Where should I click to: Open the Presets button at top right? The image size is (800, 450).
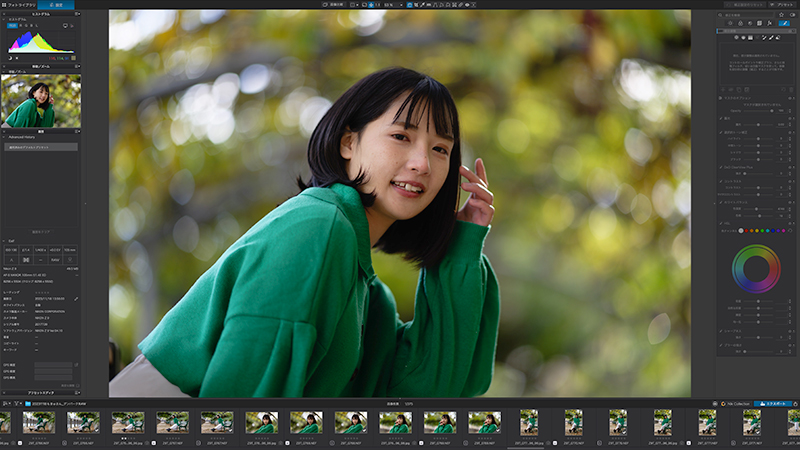coord(783,5)
